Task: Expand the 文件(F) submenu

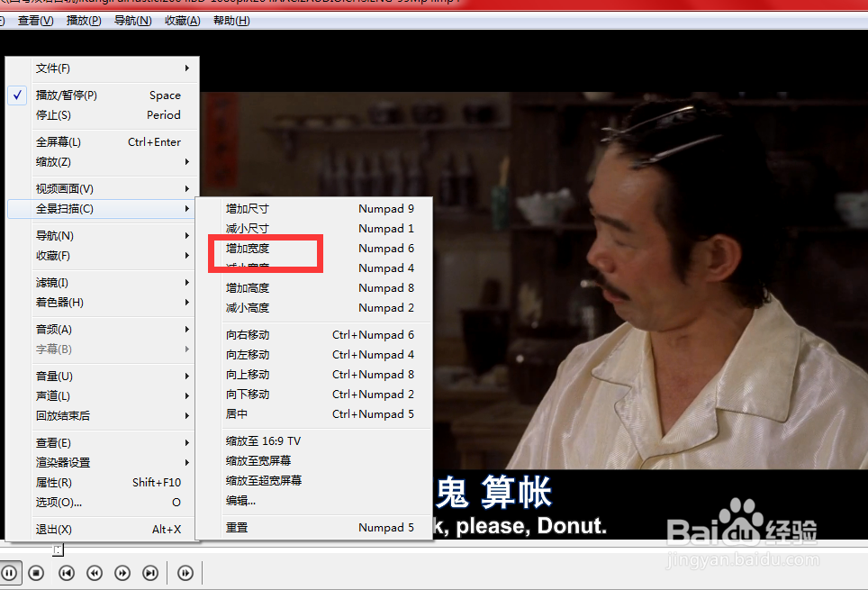Action: click(x=103, y=68)
